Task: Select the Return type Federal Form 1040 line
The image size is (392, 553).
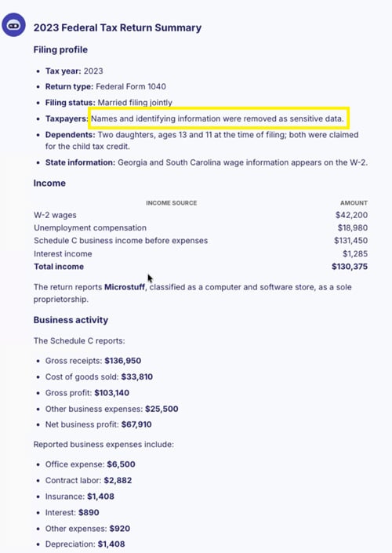Action: (105, 86)
